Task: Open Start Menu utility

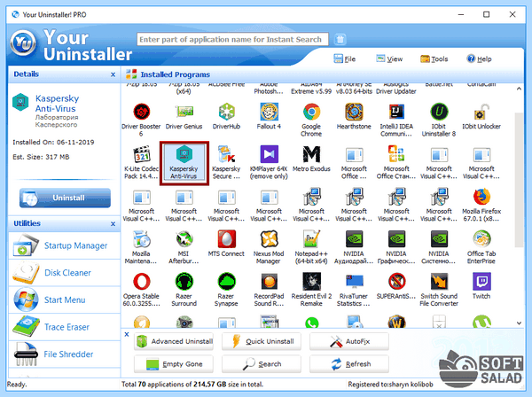Action: 65,300
